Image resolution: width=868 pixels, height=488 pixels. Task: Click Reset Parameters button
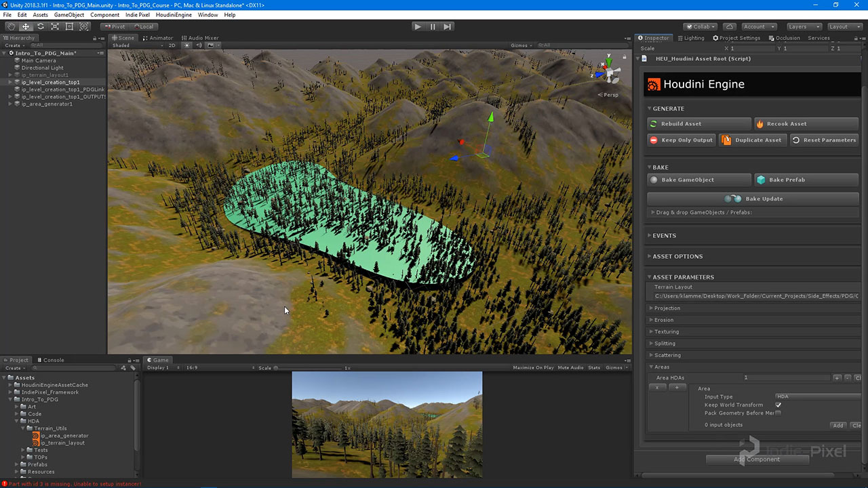point(824,140)
